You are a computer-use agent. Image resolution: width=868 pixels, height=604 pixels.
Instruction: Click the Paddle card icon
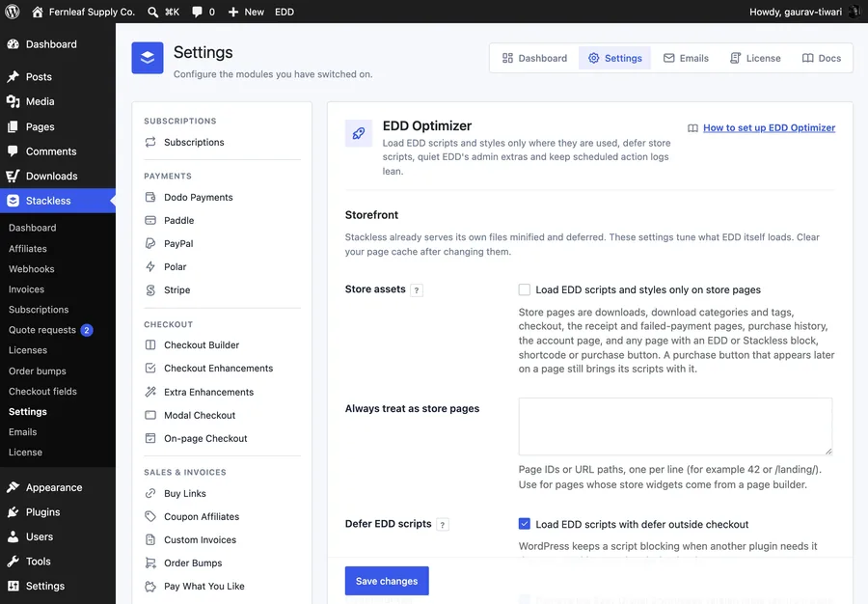(150, 220)
